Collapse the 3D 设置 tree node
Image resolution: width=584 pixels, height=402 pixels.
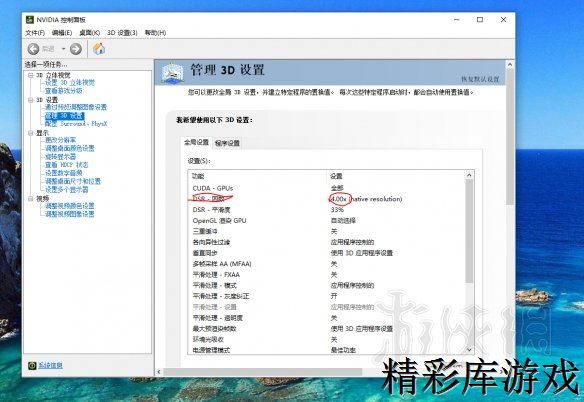coord(31,100)
